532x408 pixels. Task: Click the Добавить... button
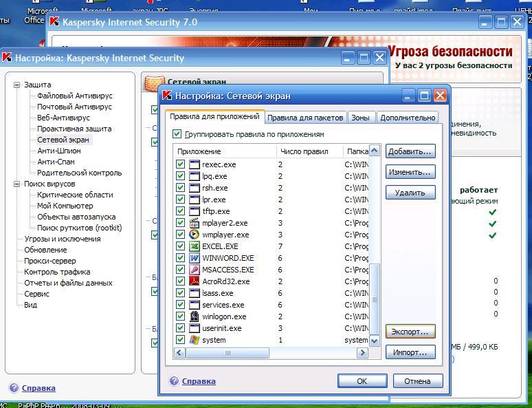pos(410,151)
